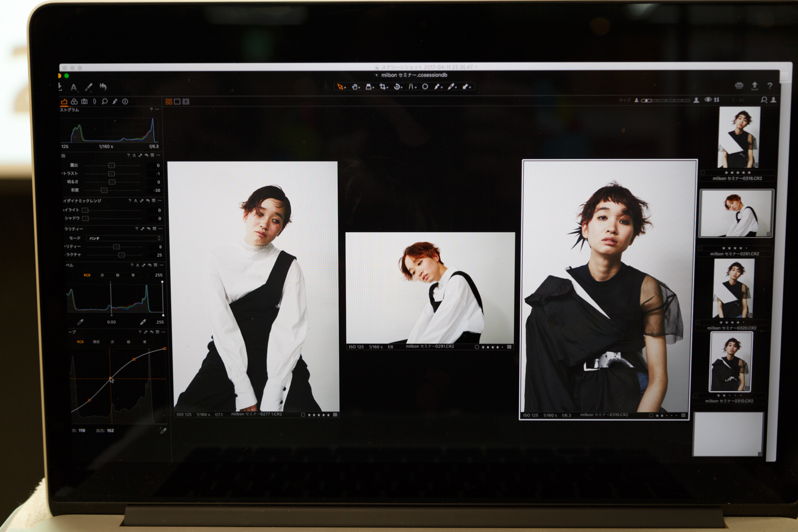Click the browser search magnifier icon
The width and height of the screenshot is (798, 532).
coord(764,100)
